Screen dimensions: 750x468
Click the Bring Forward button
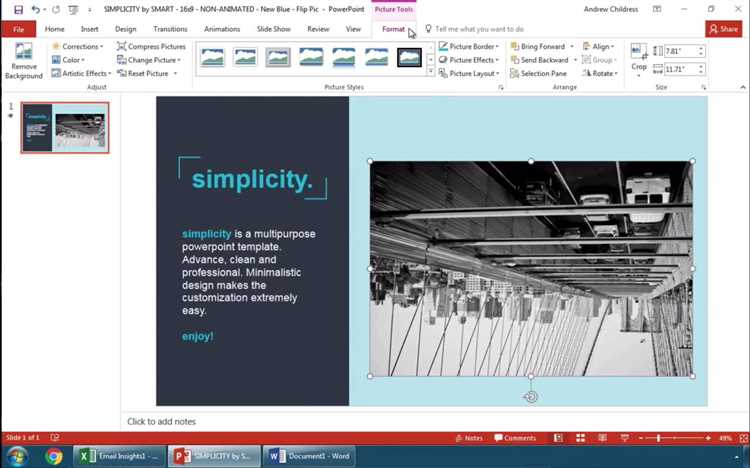(x=541, y=47)
